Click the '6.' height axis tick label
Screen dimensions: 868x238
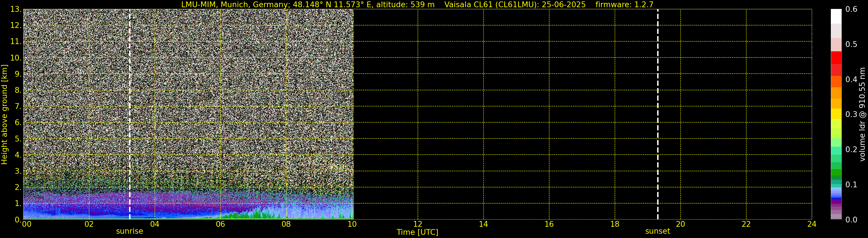(18, 122)
